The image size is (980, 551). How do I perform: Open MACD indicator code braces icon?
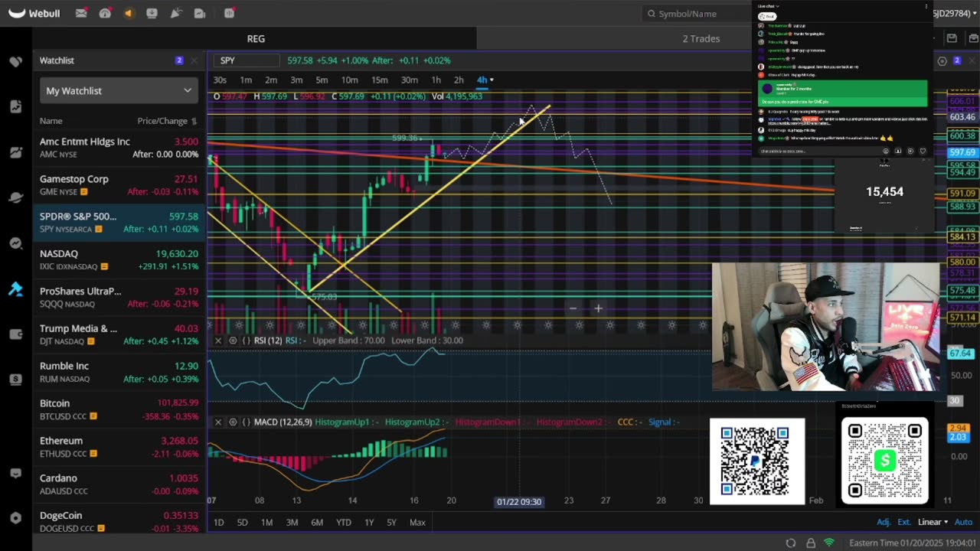click(x=246, y=422)
